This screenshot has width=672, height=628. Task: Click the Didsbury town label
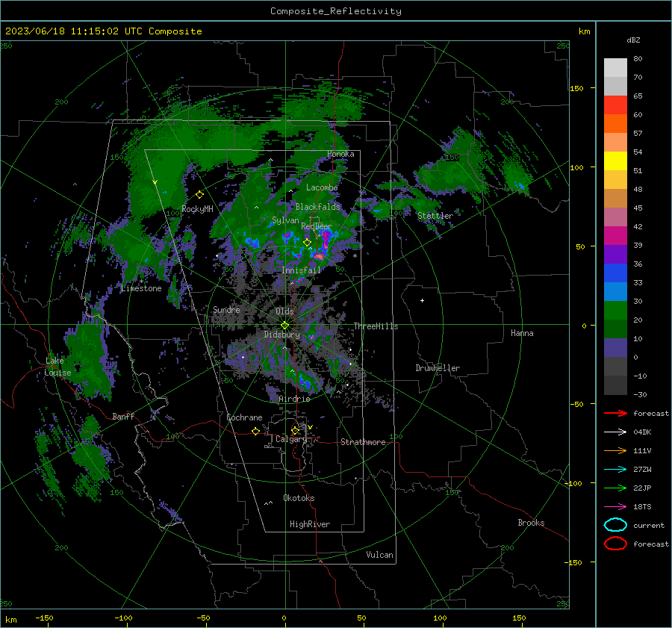point(281,335)
